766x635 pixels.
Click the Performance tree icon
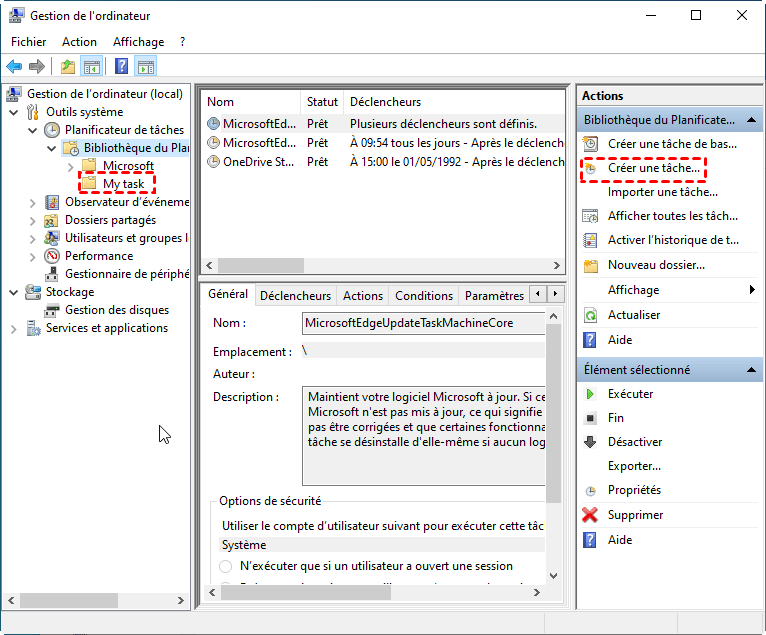click(52, 256)
